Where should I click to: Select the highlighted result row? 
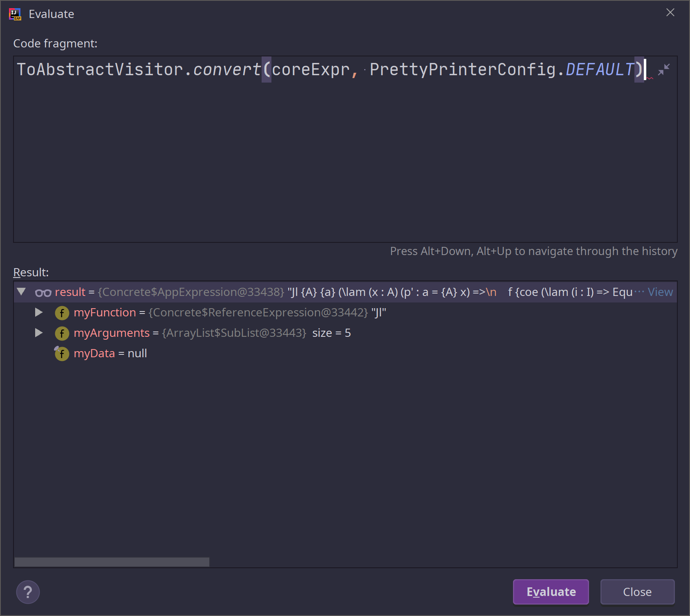[245, 292]
